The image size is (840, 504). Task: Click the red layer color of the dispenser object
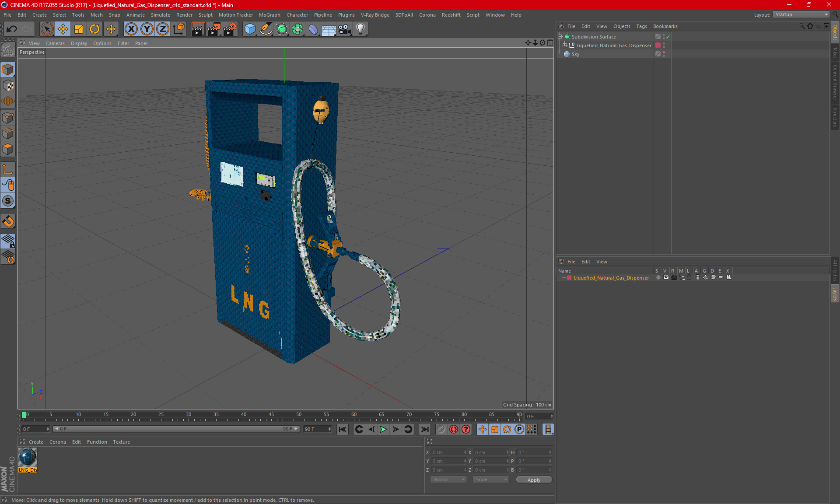[x=658, y=45]
